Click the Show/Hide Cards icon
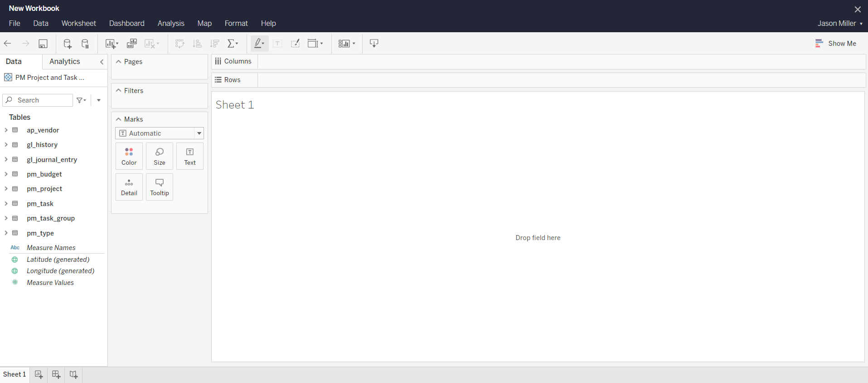868x383 pixels. [347, 44]
